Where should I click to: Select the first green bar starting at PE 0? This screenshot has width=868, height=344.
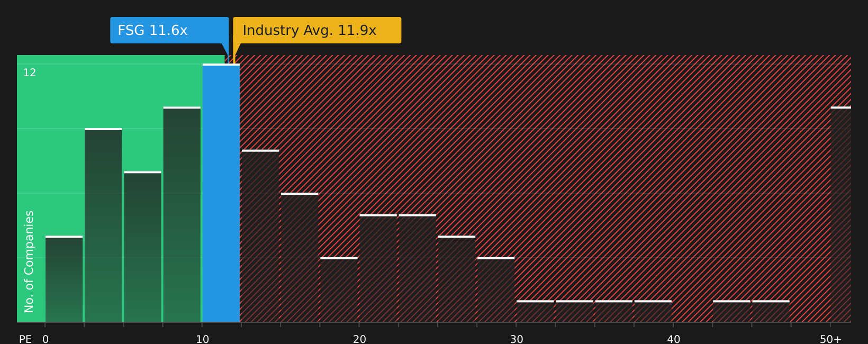point(64,279)
